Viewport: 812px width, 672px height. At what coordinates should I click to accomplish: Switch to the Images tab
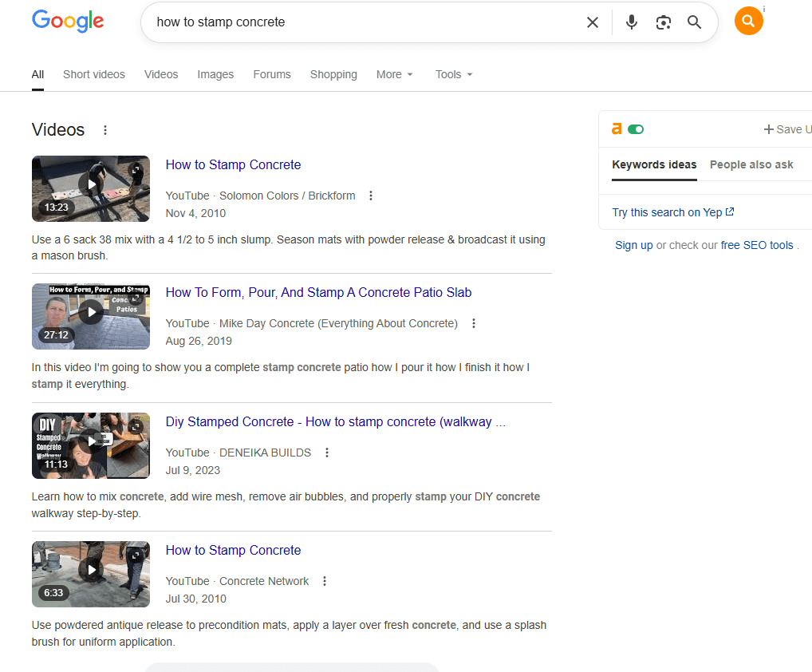pos(215,74)
